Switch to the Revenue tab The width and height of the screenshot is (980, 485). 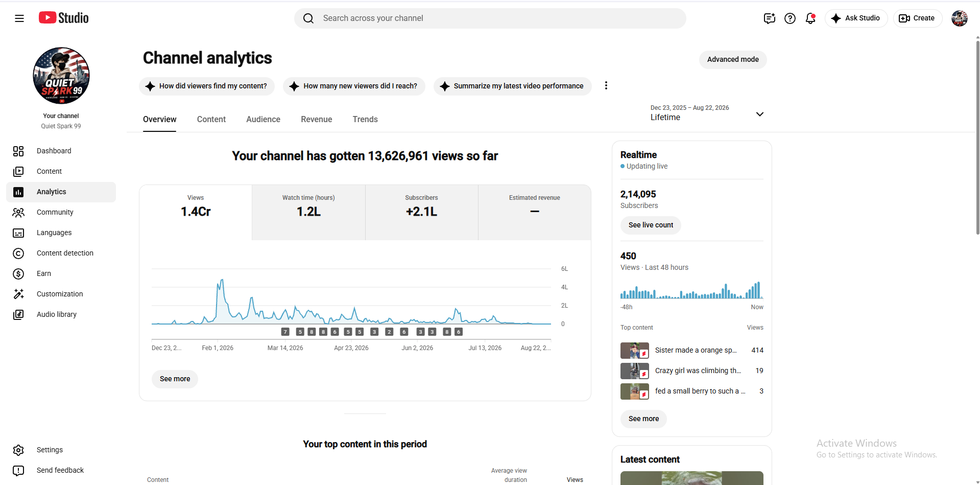(x=317, y=119)
